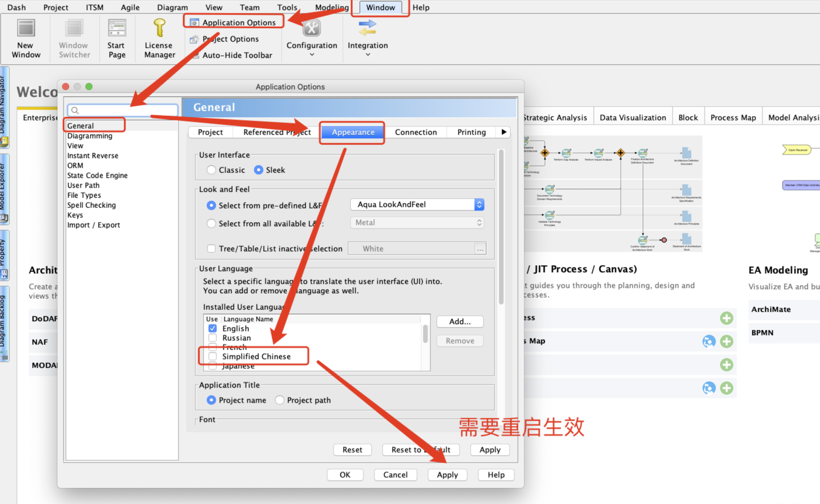Click Application Options menu icon

coord(194,23)
